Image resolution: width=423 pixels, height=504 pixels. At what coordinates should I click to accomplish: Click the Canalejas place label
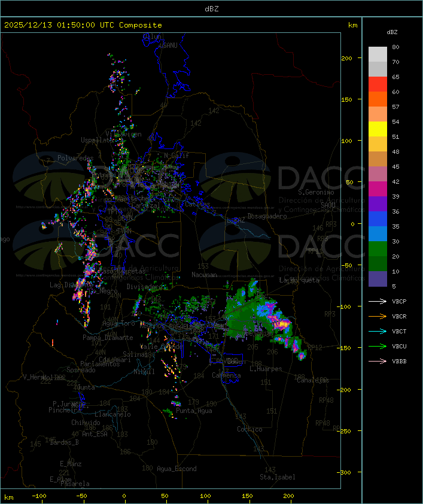[x=313, y=380]
